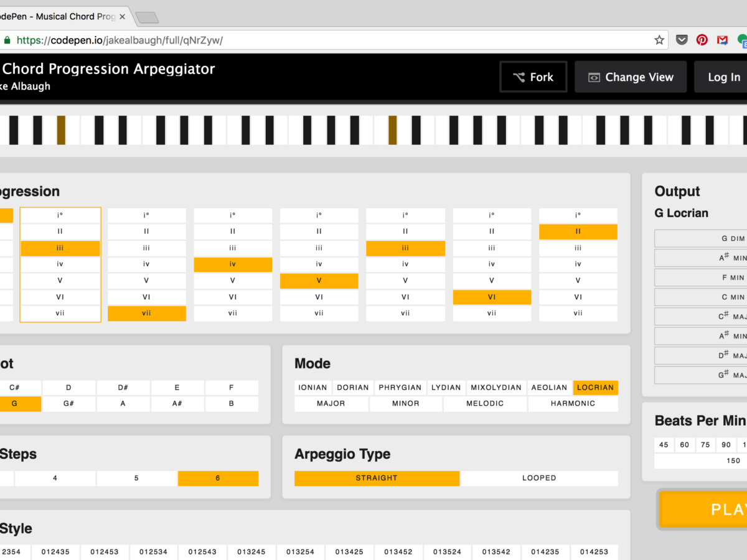Open the blank new browser tab
747x560 pixels.
pos(146,17)
